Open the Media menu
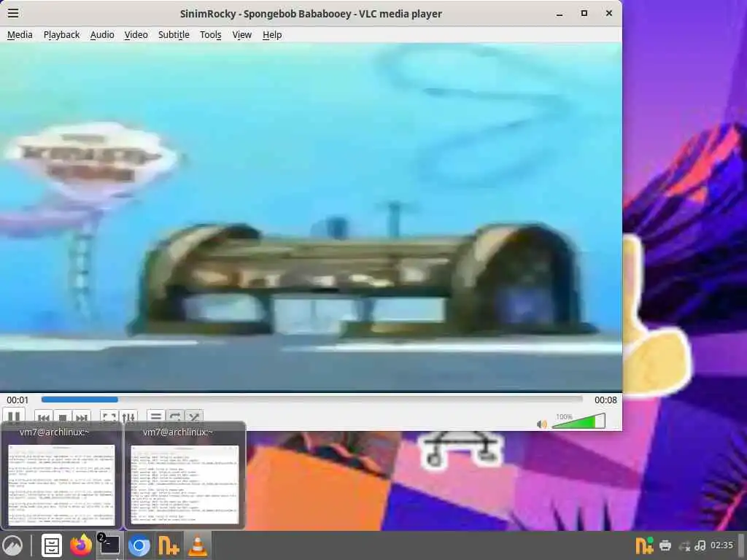Screen dimensions: 747x560 point(20,35)
